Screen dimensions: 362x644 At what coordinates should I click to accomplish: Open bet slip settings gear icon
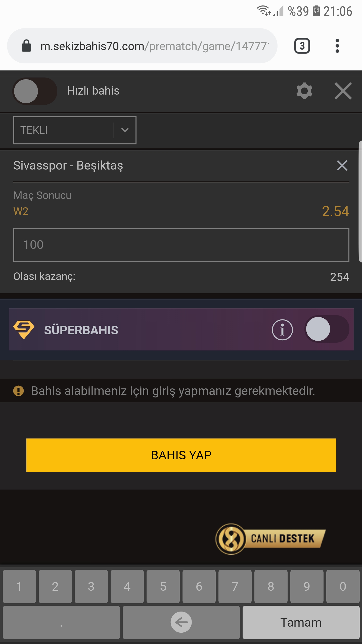click(304, 91)
